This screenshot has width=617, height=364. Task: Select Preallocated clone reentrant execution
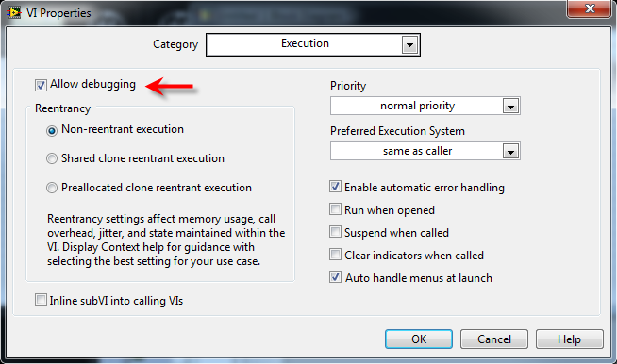point(52,188)
